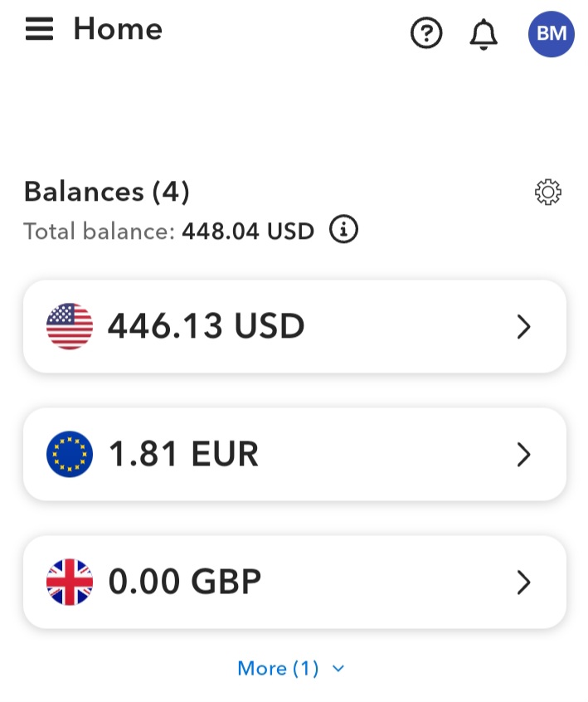This screenshot has width=588, height=702.
Task: Show total balance info icon
Action: (x=343, y=229)
